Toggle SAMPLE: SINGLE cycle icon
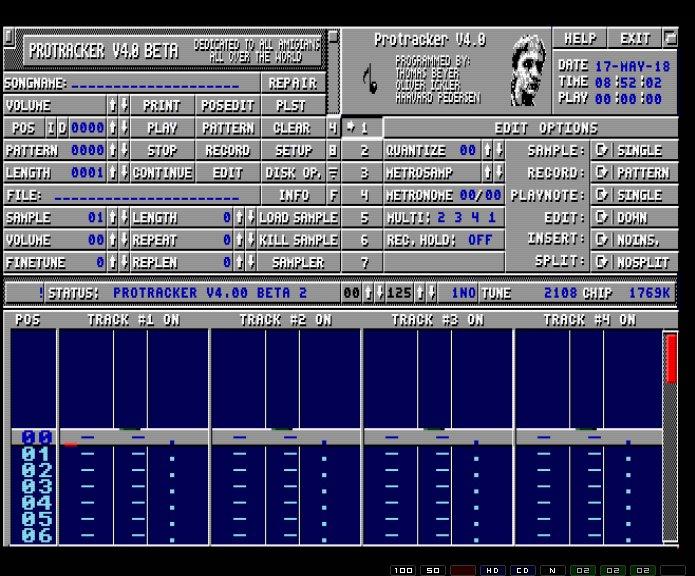The height and width of the screenshot is (576, 695). point(601,150)
